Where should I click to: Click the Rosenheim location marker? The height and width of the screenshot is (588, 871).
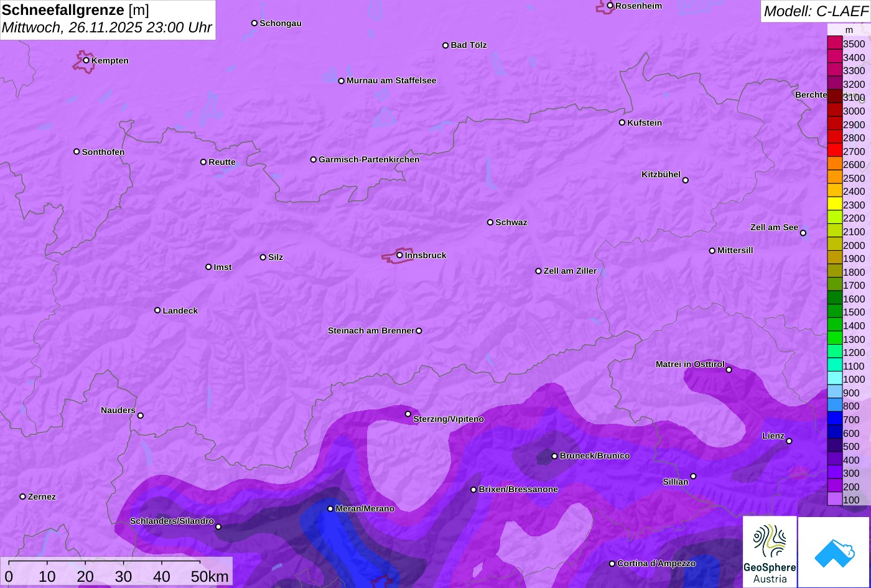click(x=610, y=6)
